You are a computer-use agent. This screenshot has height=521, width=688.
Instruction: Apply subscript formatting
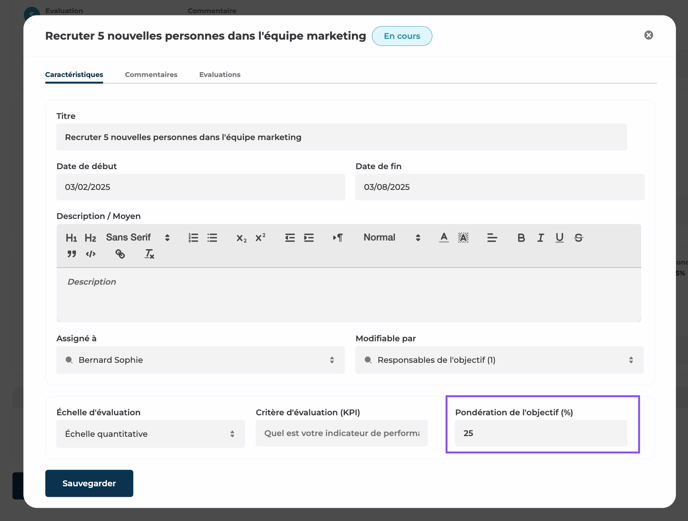pyautogui.click(x=241, y=238)
